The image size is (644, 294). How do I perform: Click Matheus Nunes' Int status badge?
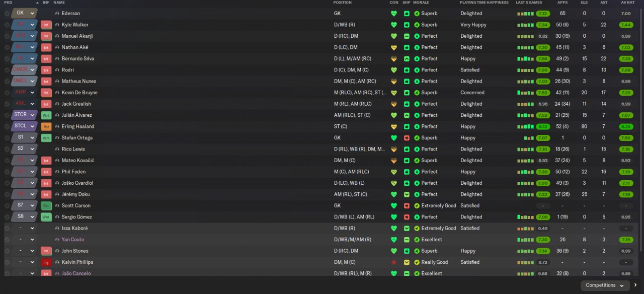click(46, 81)
